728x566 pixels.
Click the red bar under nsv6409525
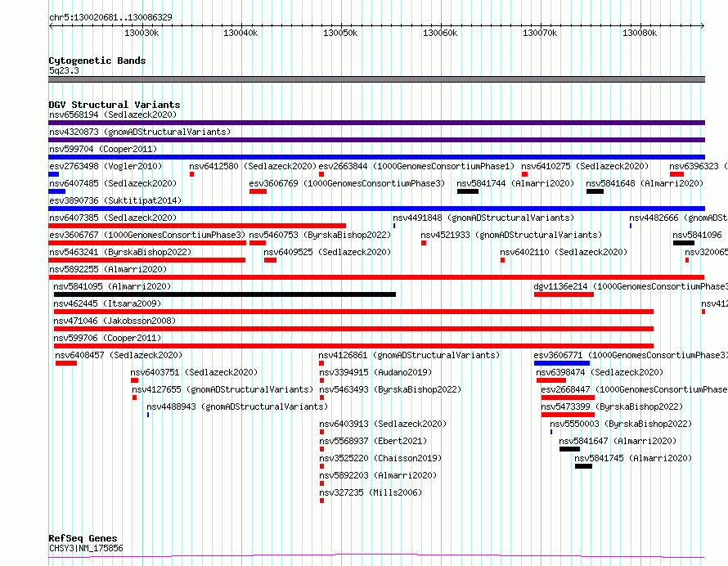[270, 260]
